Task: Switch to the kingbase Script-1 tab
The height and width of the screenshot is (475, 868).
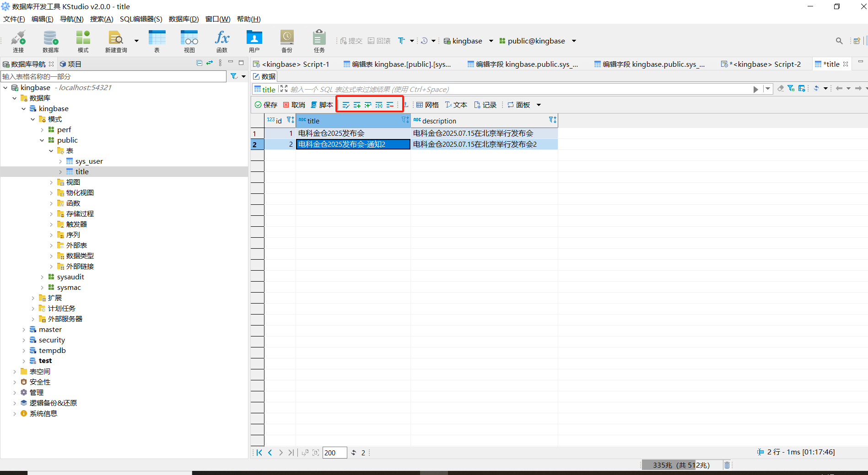Action: pos(291,64)
